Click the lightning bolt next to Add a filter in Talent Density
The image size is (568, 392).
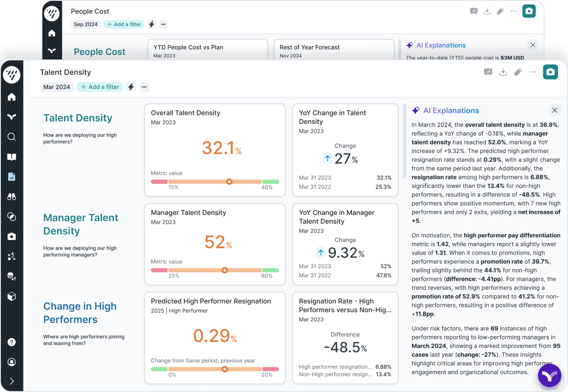[131, 87]
